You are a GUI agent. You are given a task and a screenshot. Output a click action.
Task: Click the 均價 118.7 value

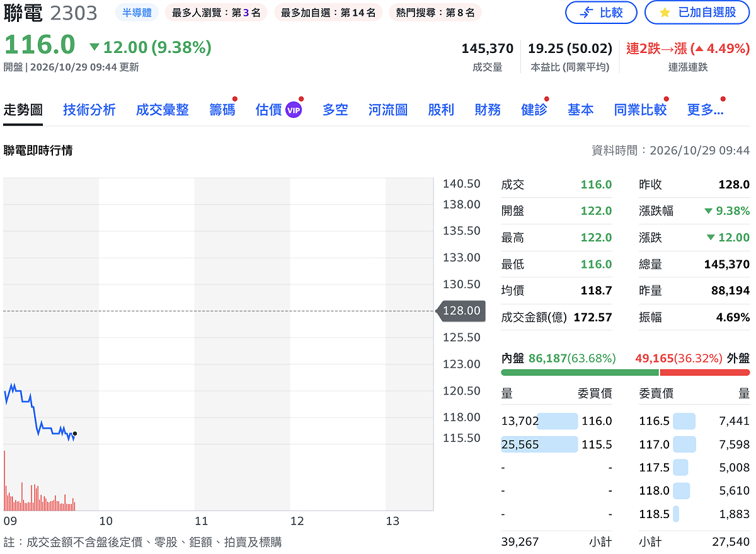pos(597,291)
